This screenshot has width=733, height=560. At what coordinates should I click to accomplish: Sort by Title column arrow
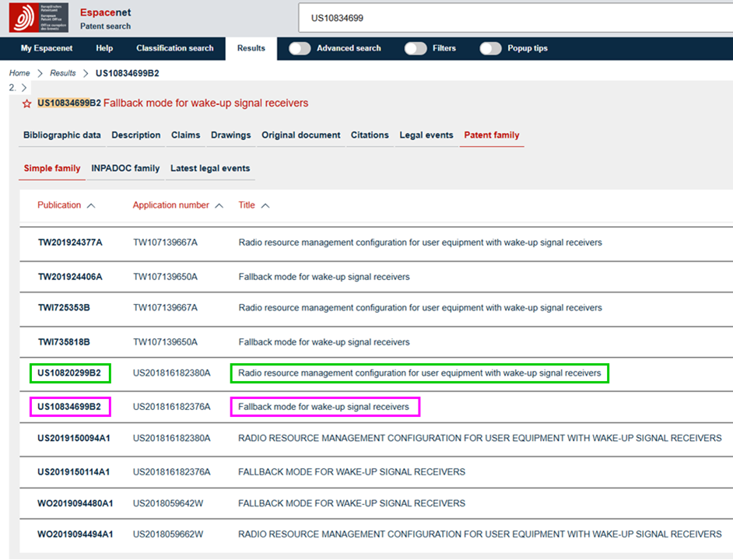[265, 206]
